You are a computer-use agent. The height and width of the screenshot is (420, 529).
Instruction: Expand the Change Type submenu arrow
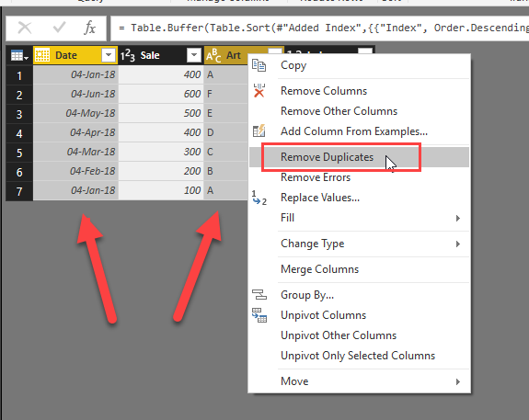458,244
